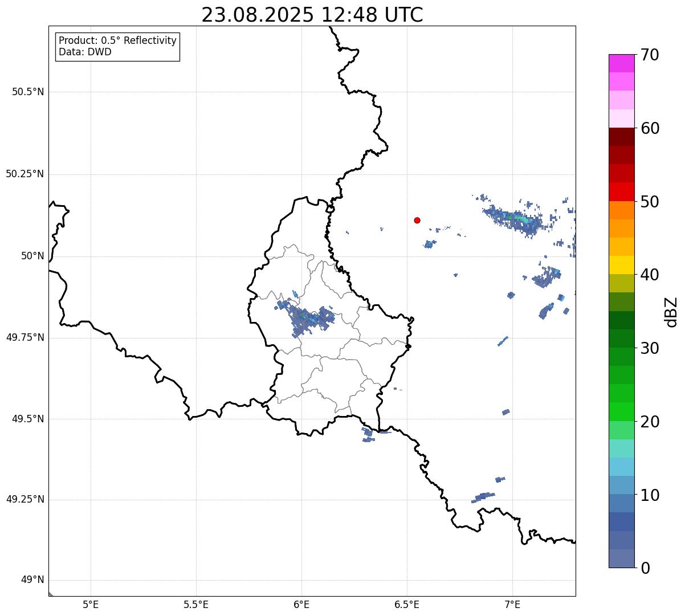Click the Data: DWD text
685x616 pixels.
85,52
